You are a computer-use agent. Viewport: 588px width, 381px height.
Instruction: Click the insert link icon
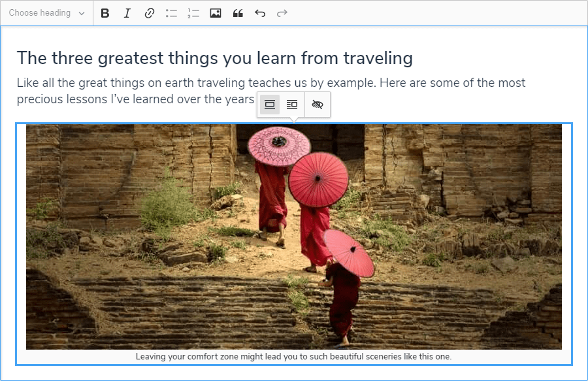coord(150,13)
